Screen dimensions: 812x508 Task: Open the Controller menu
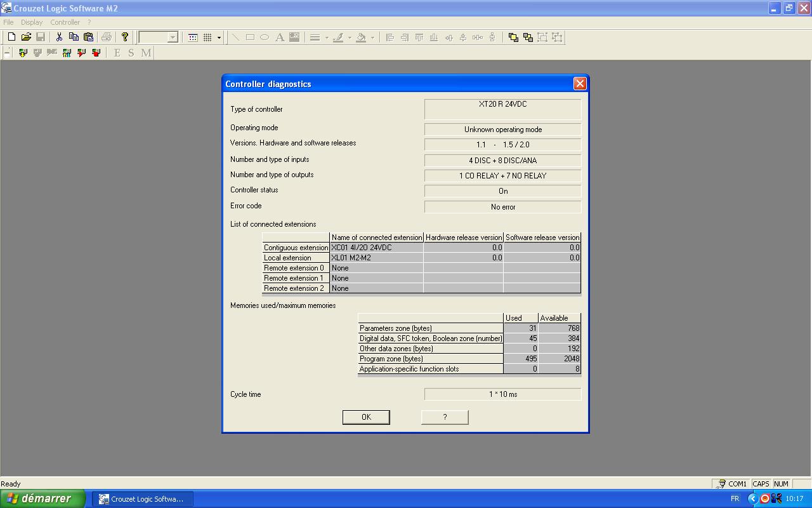click(x=65, y=22)
